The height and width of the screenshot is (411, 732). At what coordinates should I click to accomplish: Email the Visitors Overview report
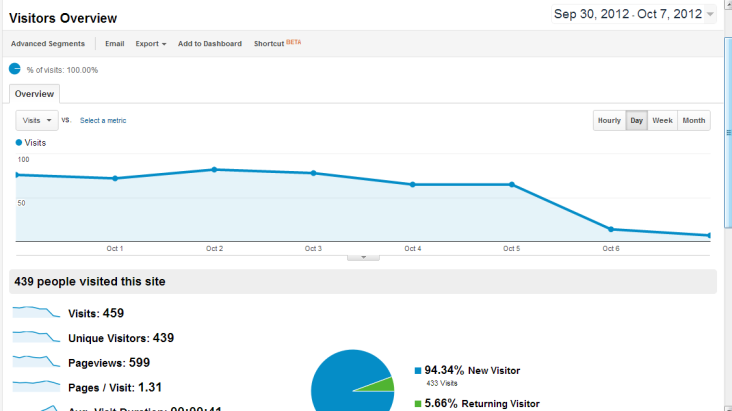pos(114,43)
